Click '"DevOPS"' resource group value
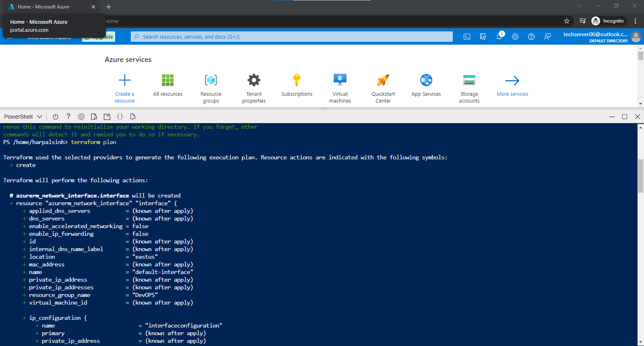This screenshot has height=346, width=644. pos(145,295)
